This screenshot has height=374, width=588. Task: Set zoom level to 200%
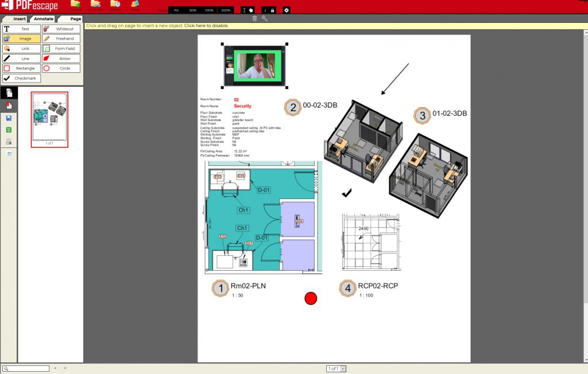tap(226, 10)
